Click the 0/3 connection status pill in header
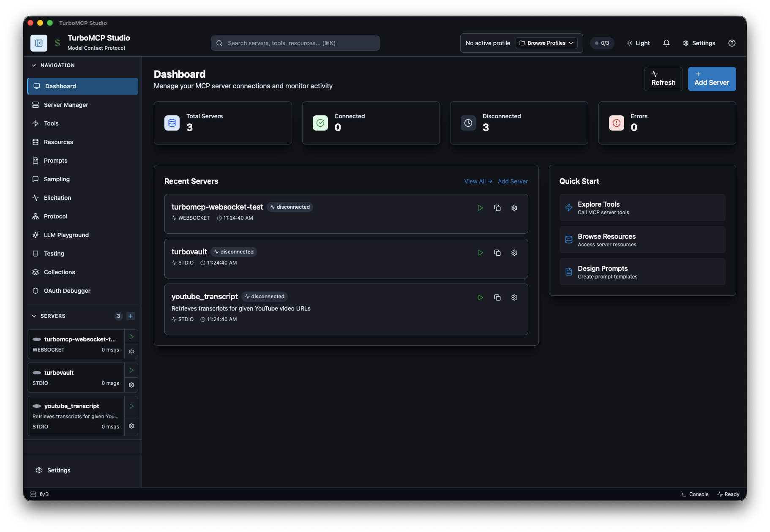 point(602,43)
